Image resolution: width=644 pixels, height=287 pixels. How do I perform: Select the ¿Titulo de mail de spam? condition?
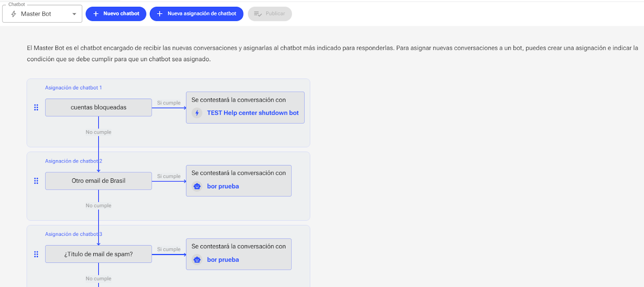pos(99,254)
